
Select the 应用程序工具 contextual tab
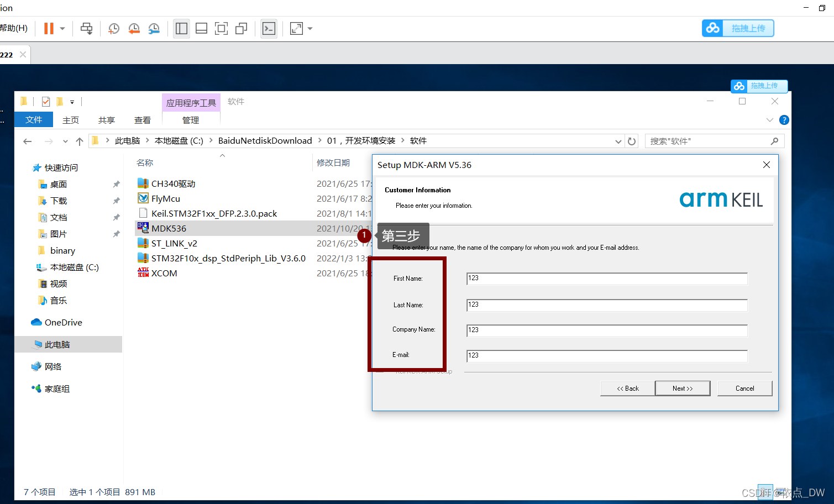[x=191, y=103]
